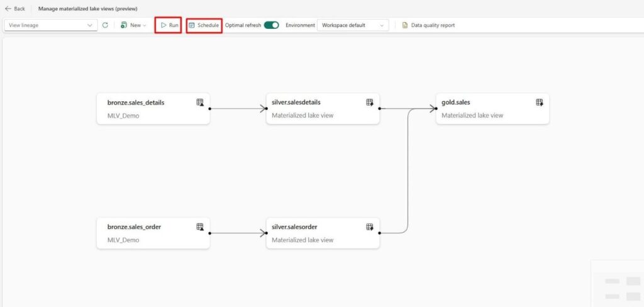Click the view icon on gold.sales node

pos(540,103)
